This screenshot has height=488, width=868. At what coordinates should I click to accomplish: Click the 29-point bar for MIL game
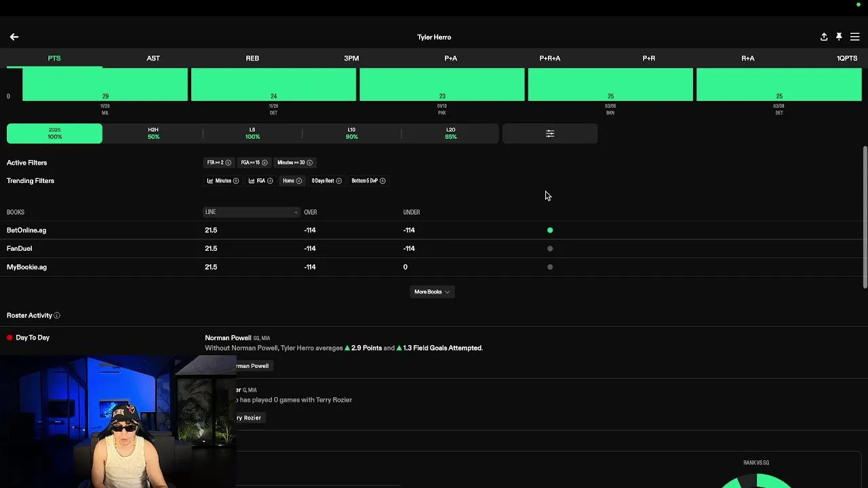coord(105,84)
